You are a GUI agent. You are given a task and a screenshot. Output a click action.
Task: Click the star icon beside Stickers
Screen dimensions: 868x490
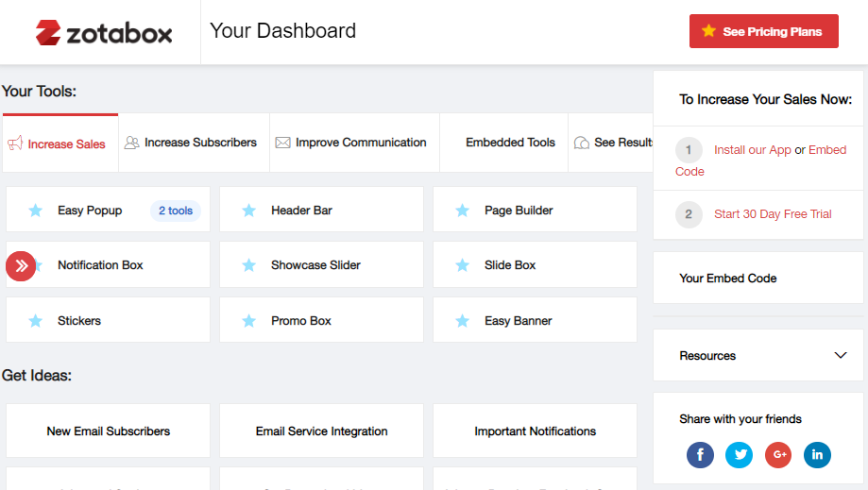click(36, 320)
